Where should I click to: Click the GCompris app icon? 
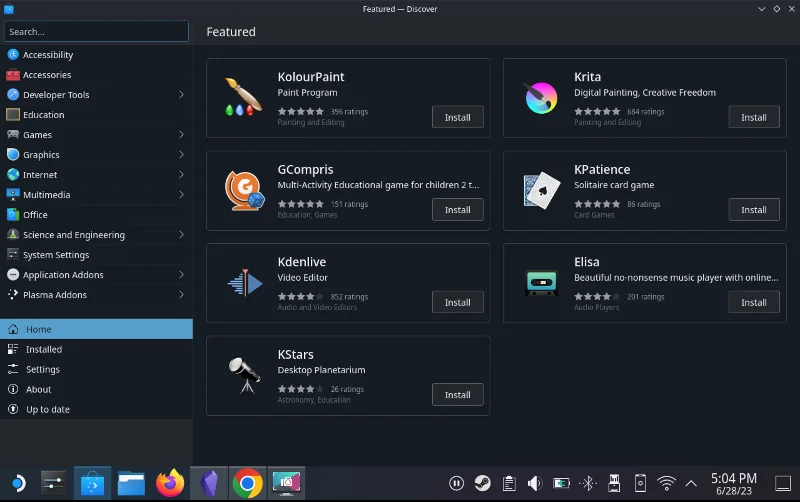pyautogui.click(x=244, y=190)
